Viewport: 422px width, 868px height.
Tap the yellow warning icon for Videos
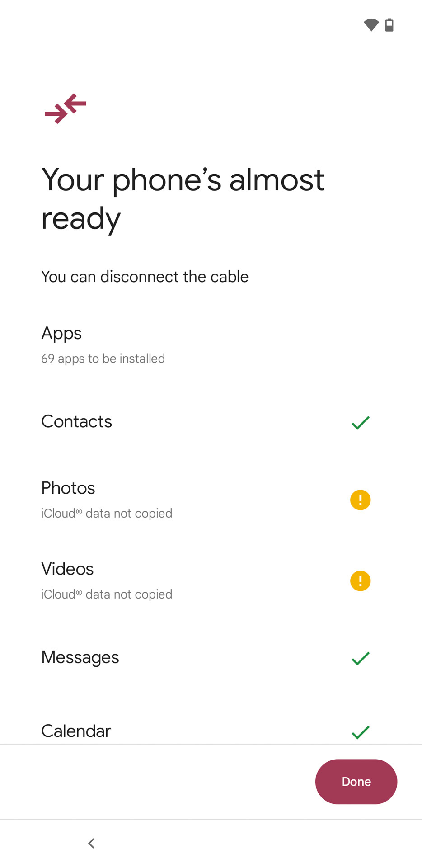pyautogui.click(x=361, y=581)
